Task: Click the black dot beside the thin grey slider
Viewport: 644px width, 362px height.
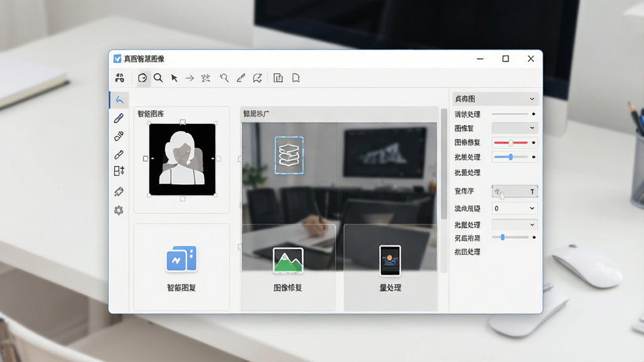Action: (533, 114)
